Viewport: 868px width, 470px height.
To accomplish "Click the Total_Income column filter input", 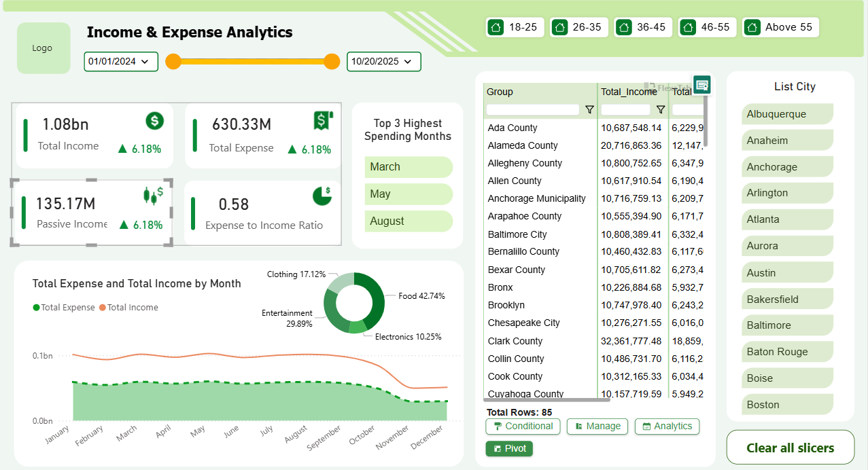I will coord(626,109).
